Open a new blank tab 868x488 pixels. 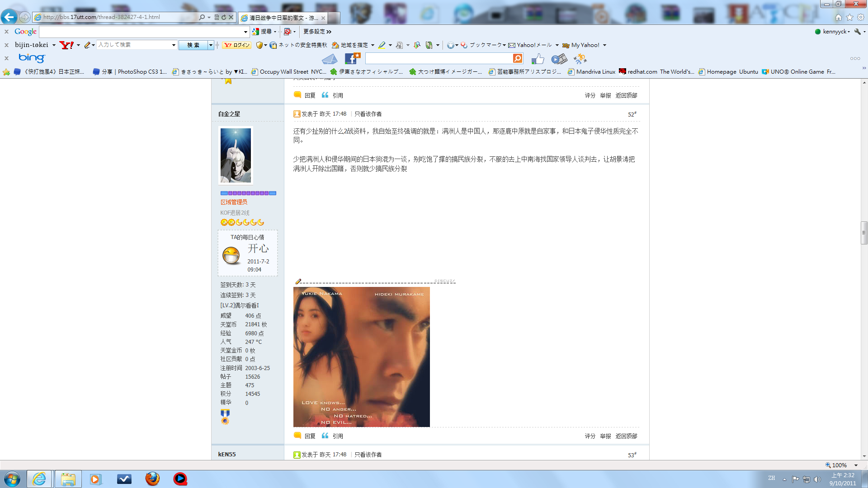[x=334, y=18]
